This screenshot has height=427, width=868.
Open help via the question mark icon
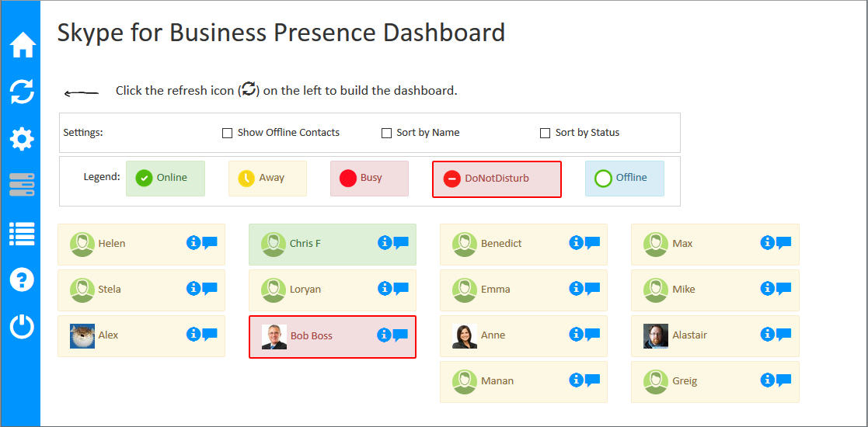22,279
